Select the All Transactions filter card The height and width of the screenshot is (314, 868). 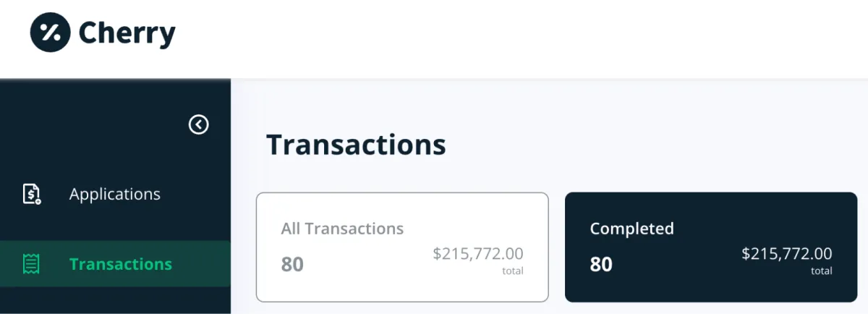(x=402, y=247)
